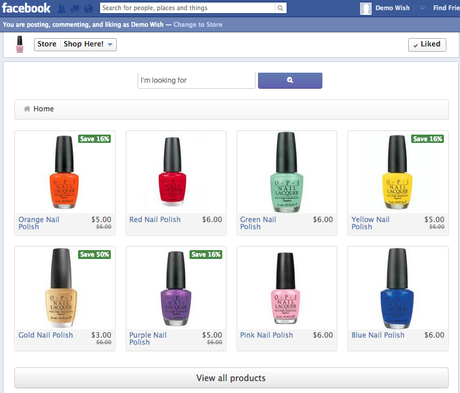Image resolution: width=460 pixels, height=393 pixels.
Task: Click the $3.00 price of Gold Nail Polish
Action: (x=101, y=335)
